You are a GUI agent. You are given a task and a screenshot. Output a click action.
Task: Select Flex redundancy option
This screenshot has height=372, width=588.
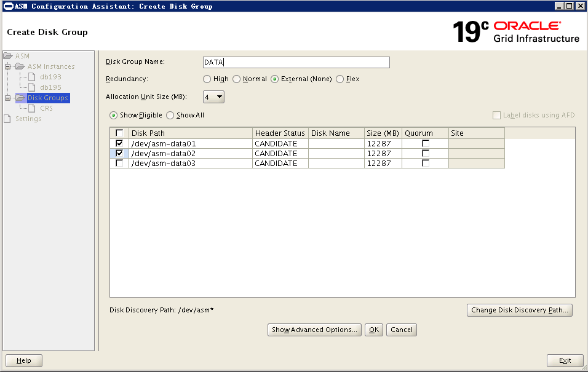coord(340,79)
